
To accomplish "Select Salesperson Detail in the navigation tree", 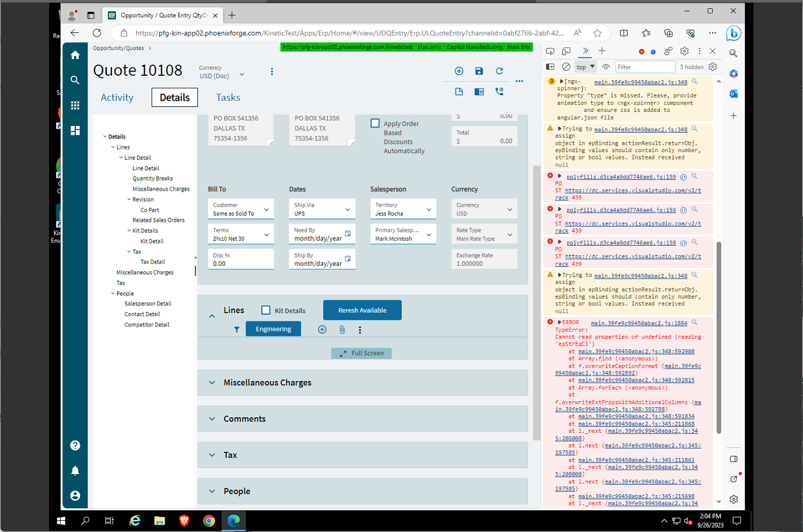I will click(148, 304).
